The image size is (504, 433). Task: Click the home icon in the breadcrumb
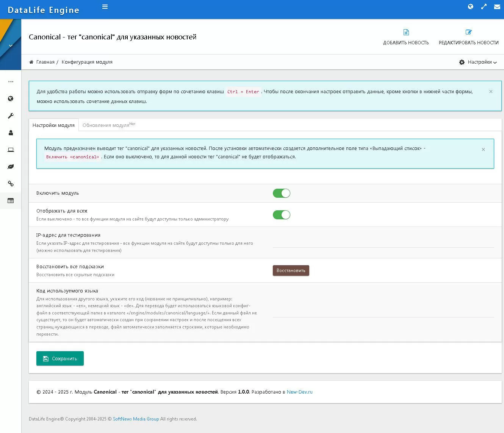pyautogui.click(x=31, y=62)
